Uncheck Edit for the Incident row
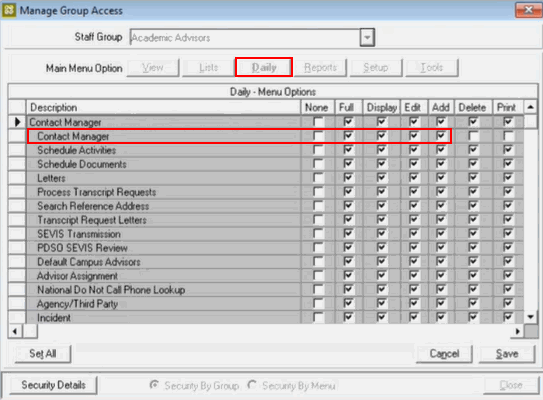The width and height of the screenshot is (543, 400). click(413, 317)
